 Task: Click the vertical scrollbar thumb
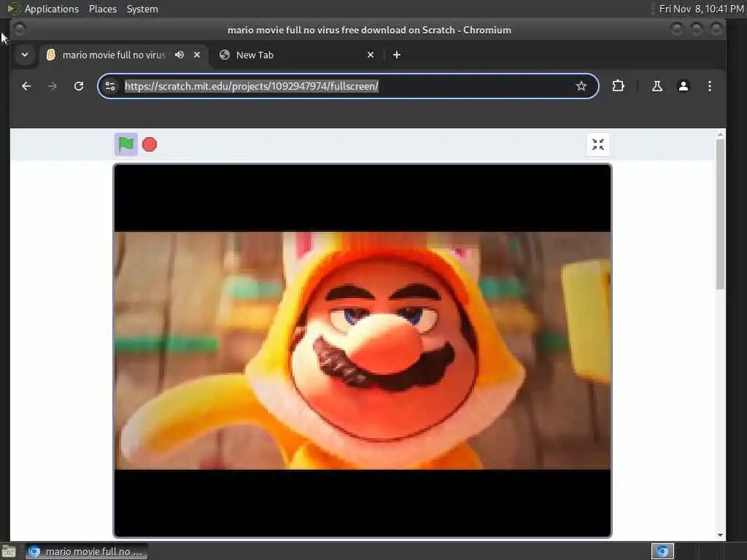(x=720, y=214)
